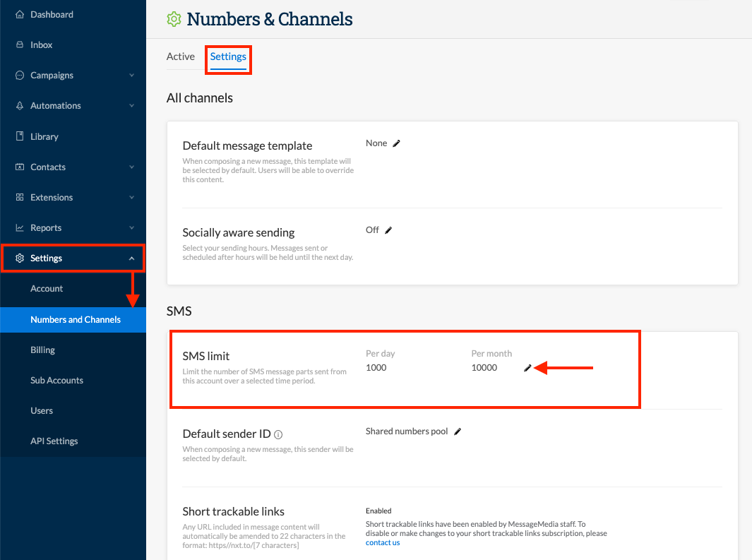Viewport: 752px width, 560px height.
Task: Click the Numbers & Channels page title
Action: click(x=270, y=20)
